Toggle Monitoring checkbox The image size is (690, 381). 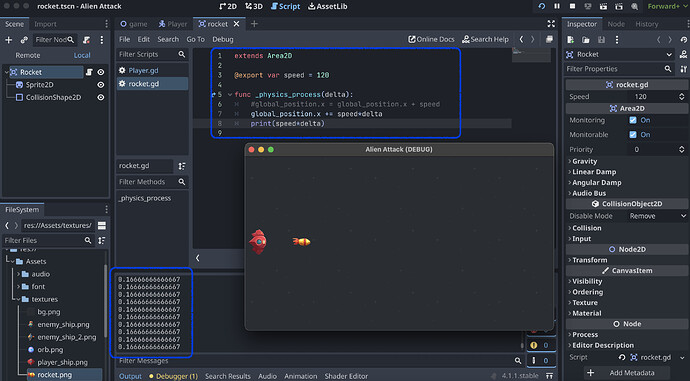pos(633,120)
